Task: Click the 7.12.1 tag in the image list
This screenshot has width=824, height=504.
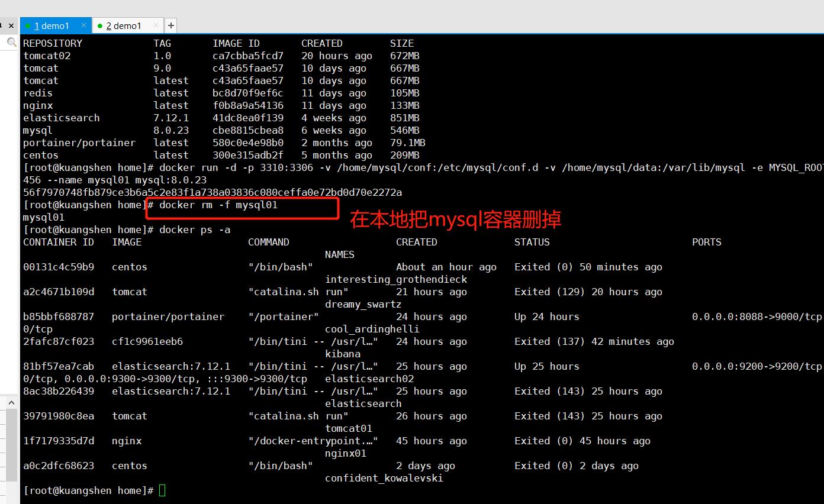Action: click(171, 118)
